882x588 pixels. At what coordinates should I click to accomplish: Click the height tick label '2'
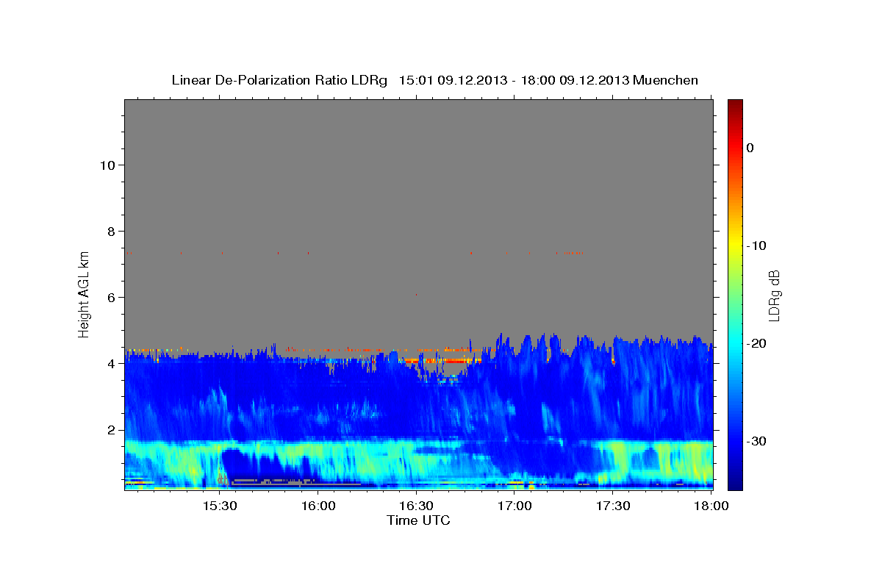coord(110,429)
